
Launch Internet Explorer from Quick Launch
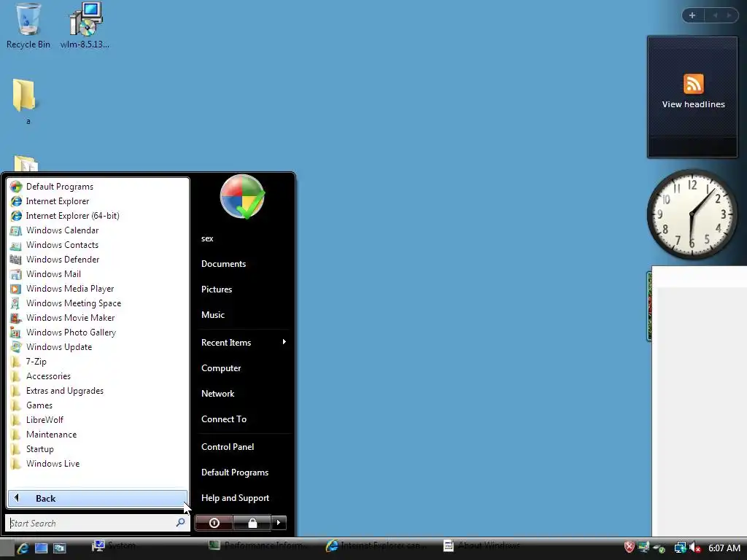click(x=23, y=548)
